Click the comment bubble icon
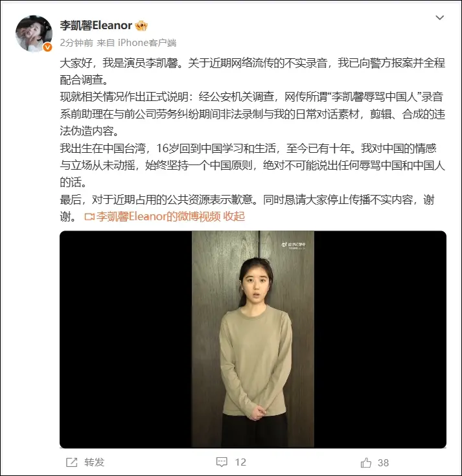 (x=222, y=462)
